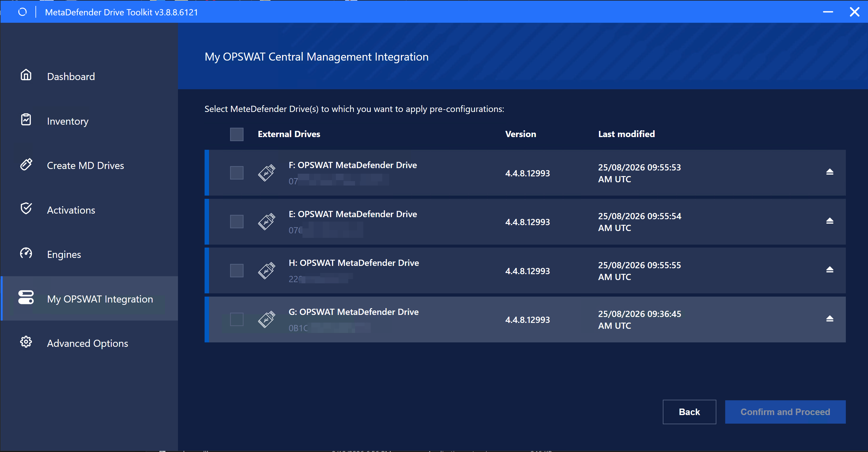The image size is (868, 452).
Task: Check the E: OPSWAT MetaDefender Drive checkbox
Action: (237, 222)
